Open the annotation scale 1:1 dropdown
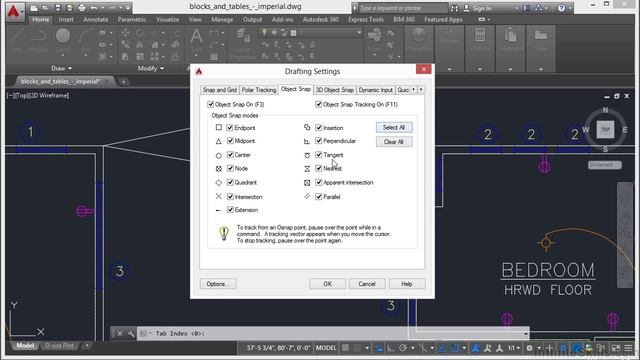Viewport: 640px width, 360px height. [x=513, y=348]
